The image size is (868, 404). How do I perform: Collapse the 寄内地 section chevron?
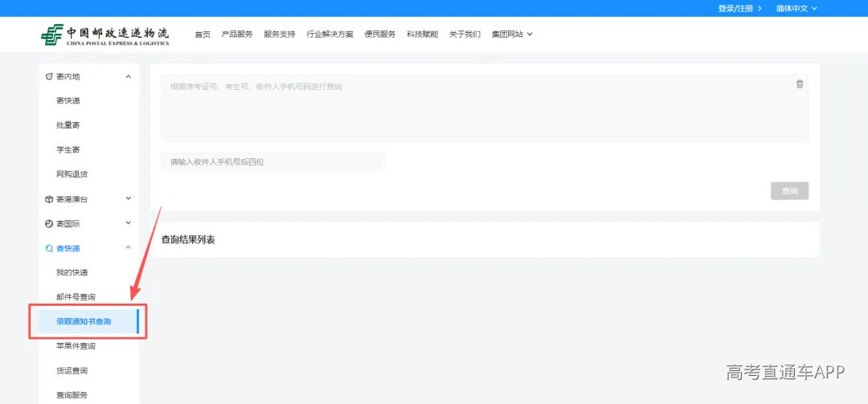click(x=129, y=76)
